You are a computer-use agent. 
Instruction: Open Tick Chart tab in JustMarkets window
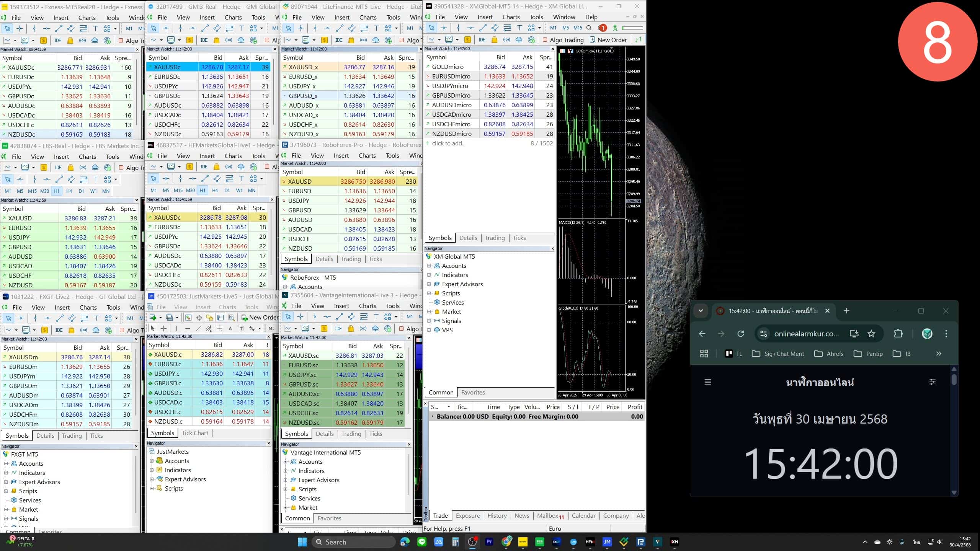coord(195,433)
